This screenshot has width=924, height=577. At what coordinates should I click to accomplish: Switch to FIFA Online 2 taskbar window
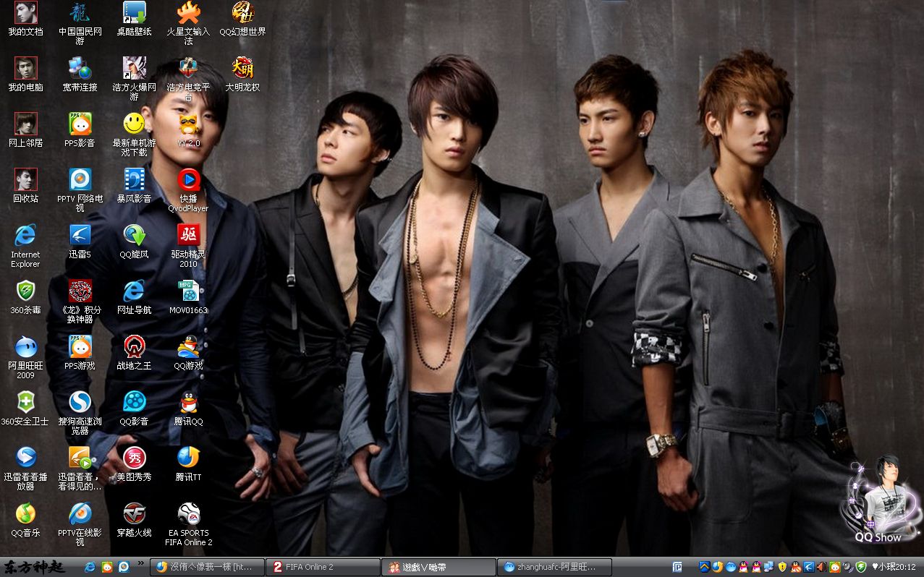click(x=322, y=567)
